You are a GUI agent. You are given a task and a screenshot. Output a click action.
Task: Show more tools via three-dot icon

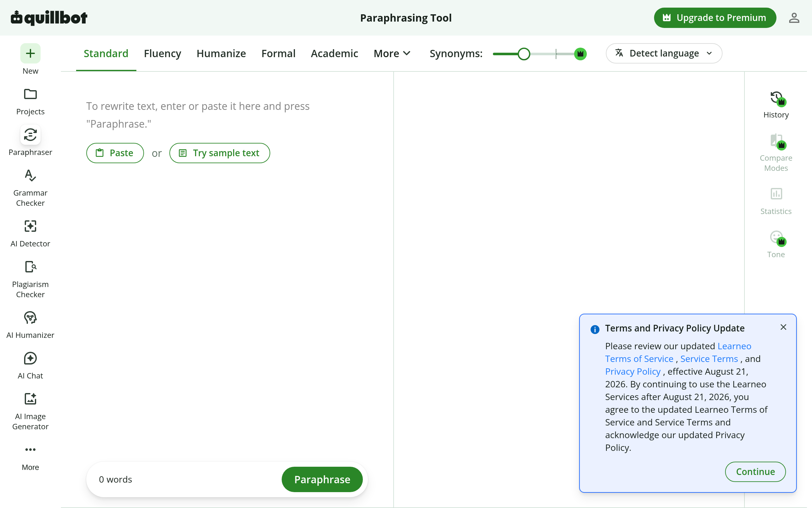pyautogui.click(x=30, y=450)
